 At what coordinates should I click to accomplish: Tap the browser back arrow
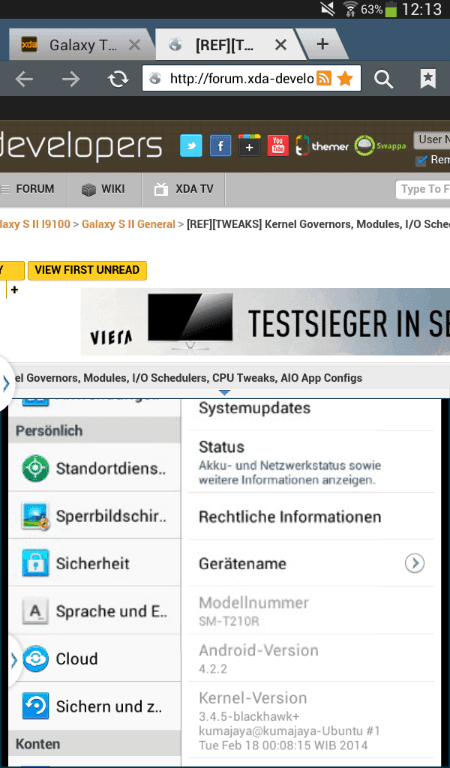pos(24,78)
